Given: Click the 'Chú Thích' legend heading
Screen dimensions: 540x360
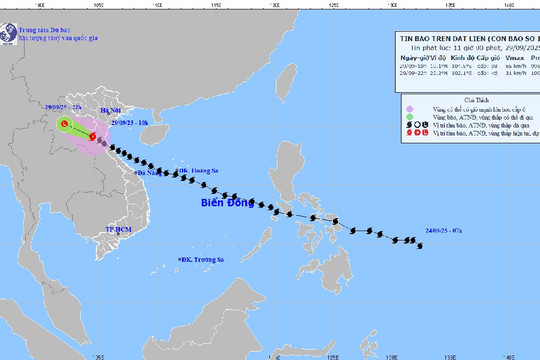Looking at the screenshot, I should pyautogui.click(x=476, y=100).
